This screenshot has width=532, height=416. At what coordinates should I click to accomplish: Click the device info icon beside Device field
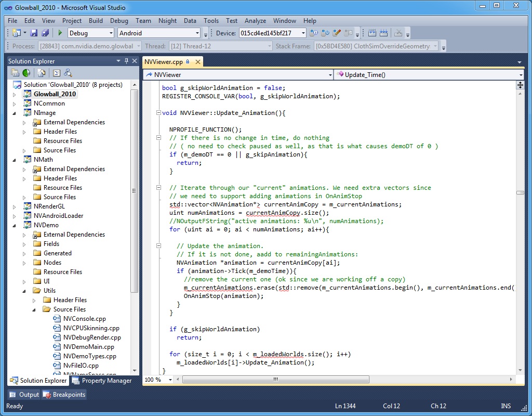(314, 33)
